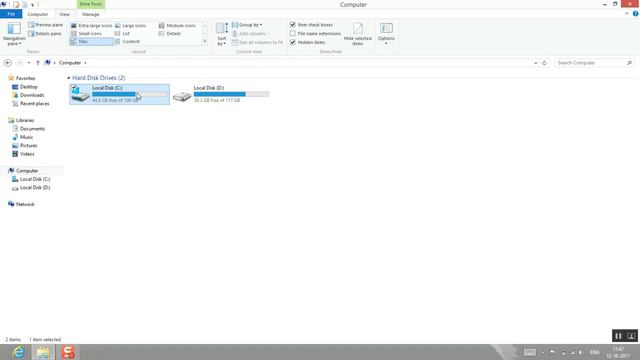Switch to Computer ribbon tab
The image size is (640, 360).
38,14
